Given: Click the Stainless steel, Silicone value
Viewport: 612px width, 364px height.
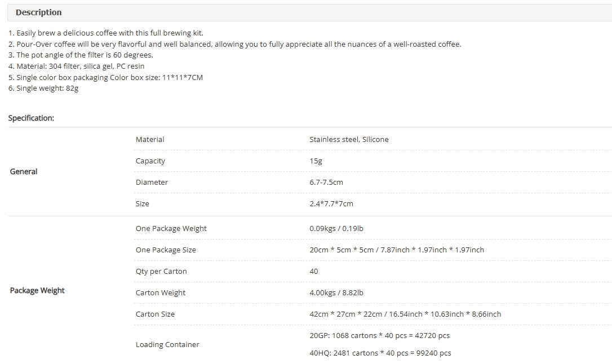Looking at the screenshot, I should (349, 139).
